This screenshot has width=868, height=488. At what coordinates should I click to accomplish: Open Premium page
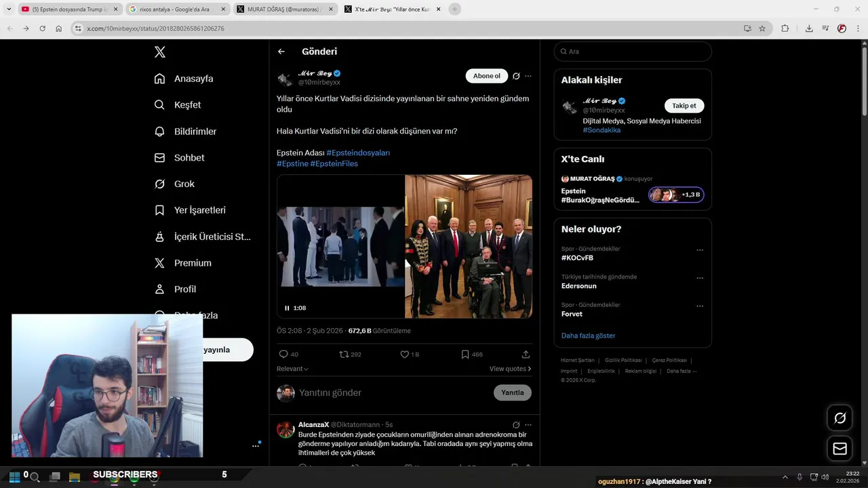[x=183, y=263]
